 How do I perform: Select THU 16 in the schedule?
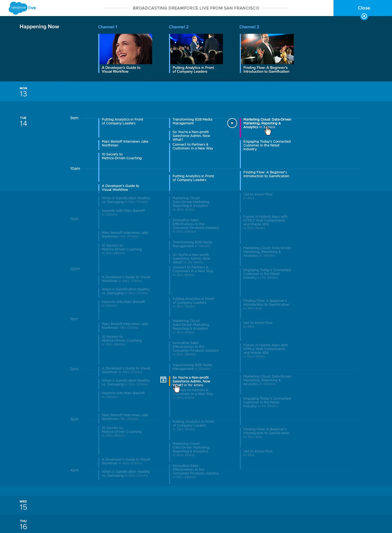(x=23, y=525)
